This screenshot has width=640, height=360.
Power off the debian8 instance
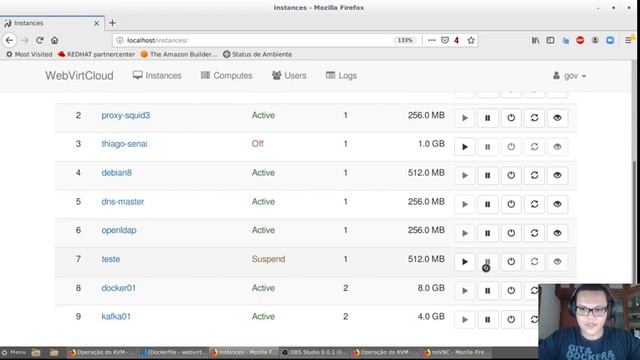pos(511,176)
